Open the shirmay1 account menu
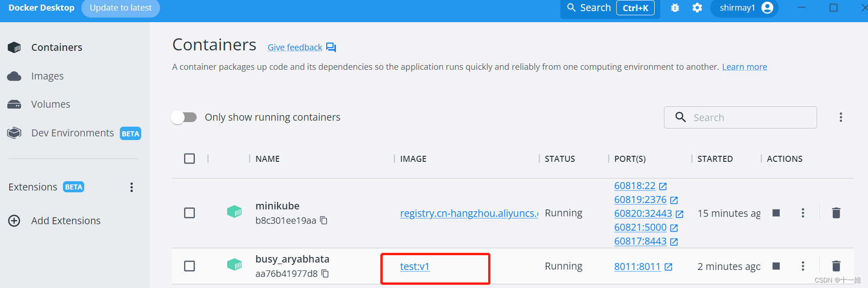This screenshot has width=868, height=288. click(744, 8)
